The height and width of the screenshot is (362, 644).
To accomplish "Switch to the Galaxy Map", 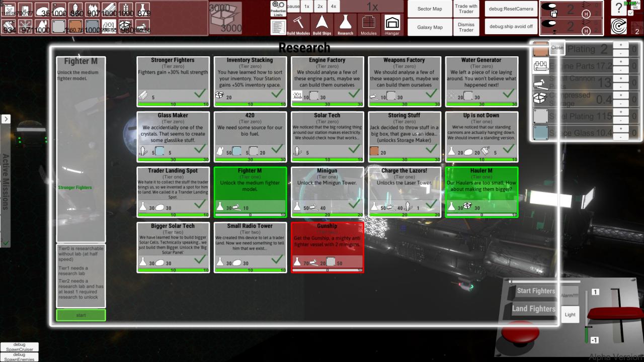I will [x=430, y=27].
